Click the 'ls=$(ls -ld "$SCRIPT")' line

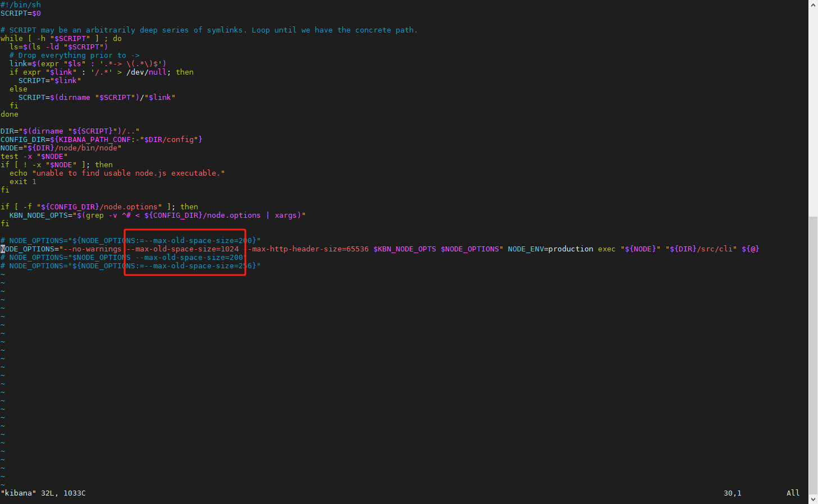58,47
